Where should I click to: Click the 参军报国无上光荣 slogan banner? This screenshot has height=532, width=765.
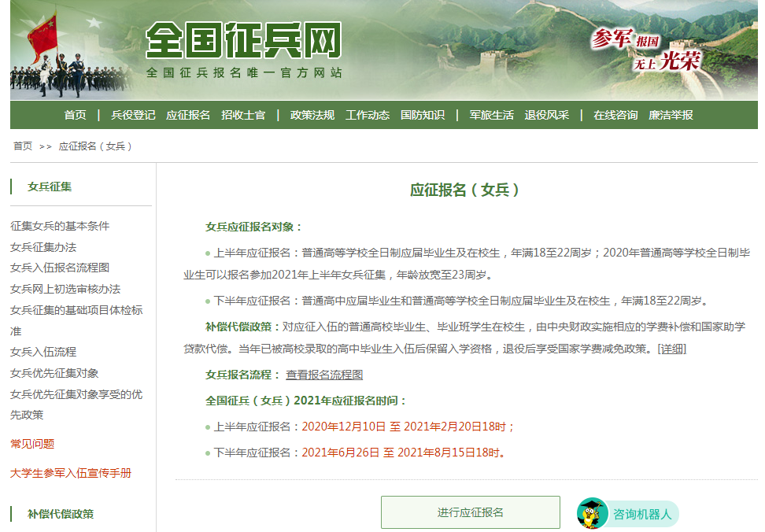pyautogui.click(x=645, y=50)
